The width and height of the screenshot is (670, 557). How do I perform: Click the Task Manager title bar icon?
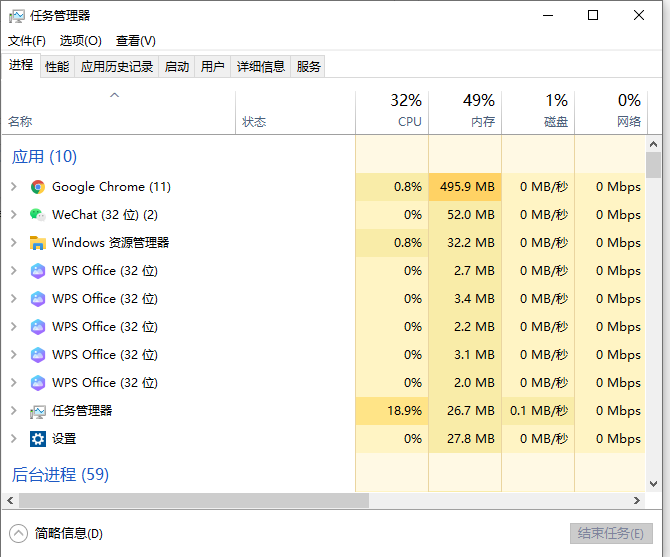coord(17,16)
